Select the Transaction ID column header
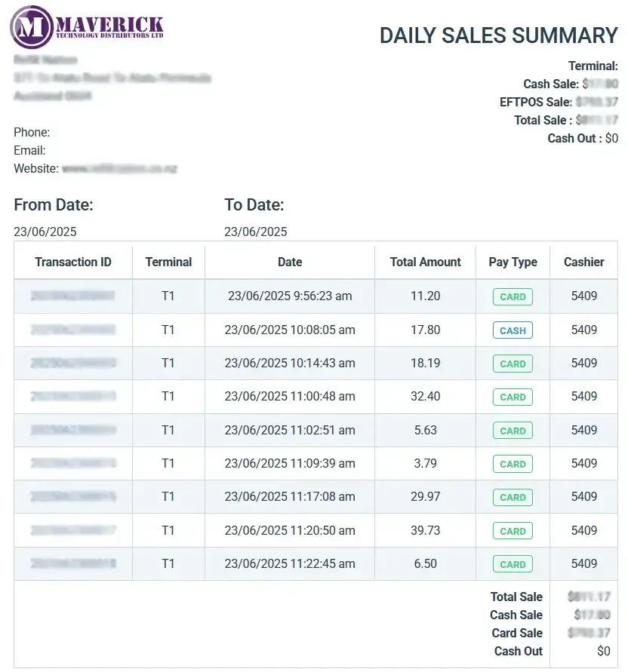 click(x=73, y=262)
